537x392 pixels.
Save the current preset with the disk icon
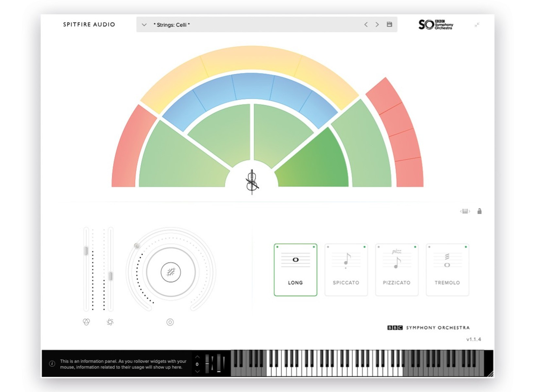[x=389, y=24]
